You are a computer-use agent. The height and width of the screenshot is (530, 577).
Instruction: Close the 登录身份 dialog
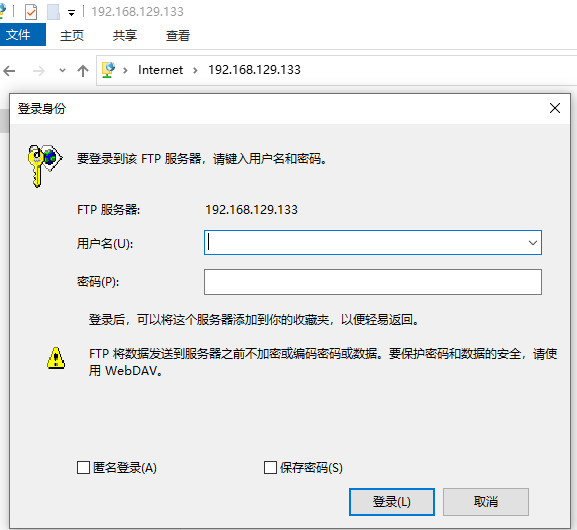click(x=555, y=108)
